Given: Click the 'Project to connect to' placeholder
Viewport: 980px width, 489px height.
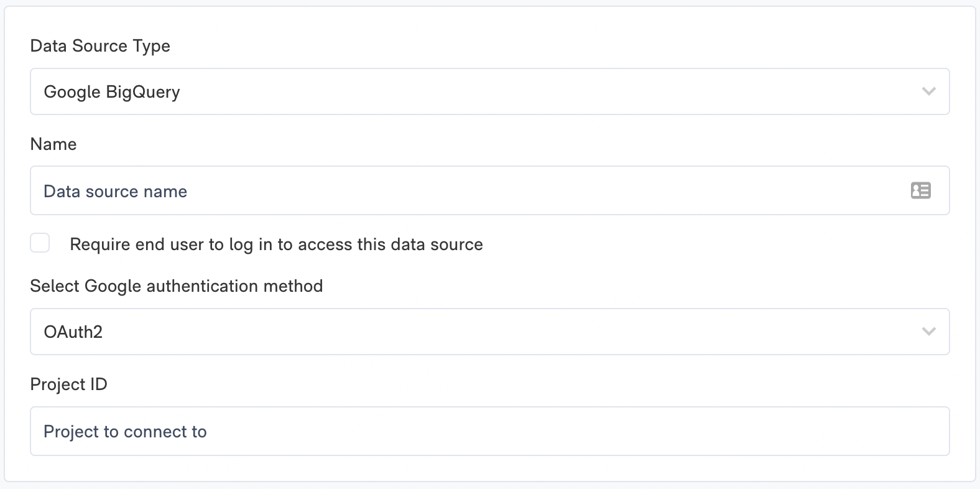Looking at the screenshot, I should pos(125,432).
